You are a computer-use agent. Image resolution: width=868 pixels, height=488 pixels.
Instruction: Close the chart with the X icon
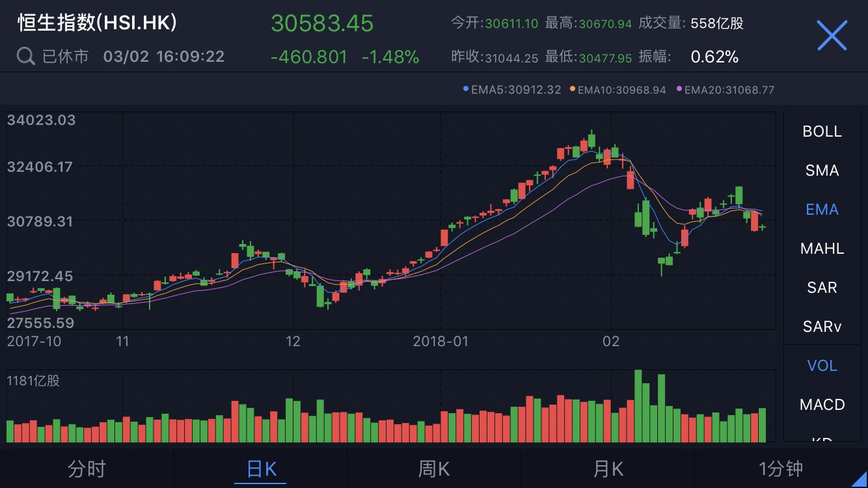pyautogui.click(x=832, y=35)
